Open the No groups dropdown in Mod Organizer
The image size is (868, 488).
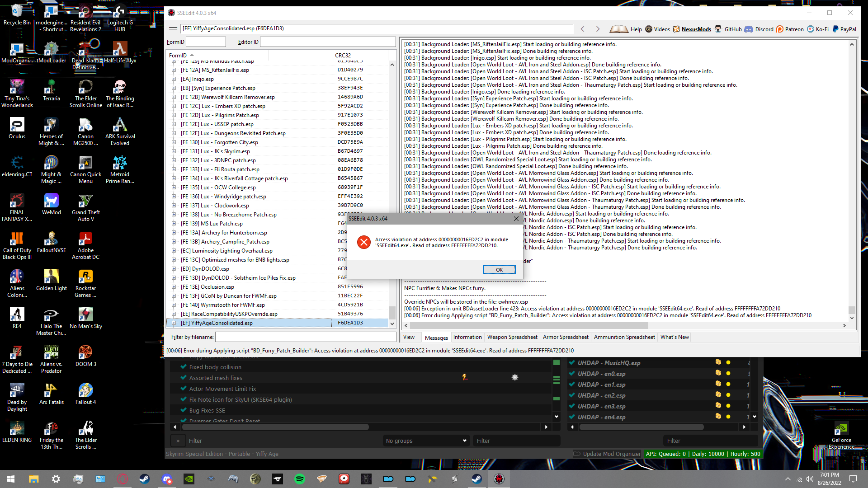(426, 441)
